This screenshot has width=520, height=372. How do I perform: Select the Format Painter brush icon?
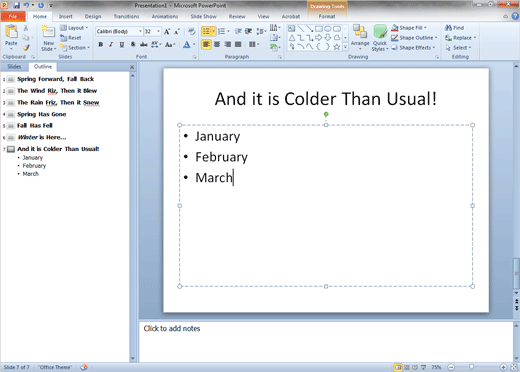[26, 48]
